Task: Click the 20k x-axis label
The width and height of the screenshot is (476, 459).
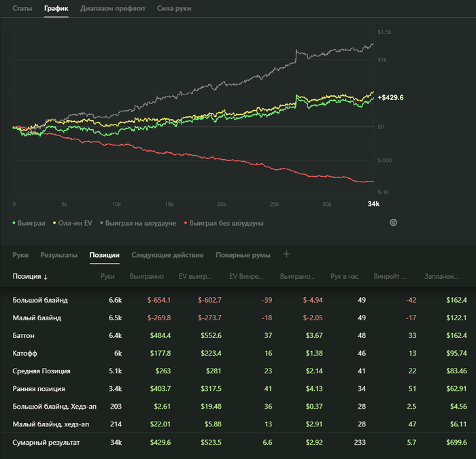Action: (x=222, y=204)
